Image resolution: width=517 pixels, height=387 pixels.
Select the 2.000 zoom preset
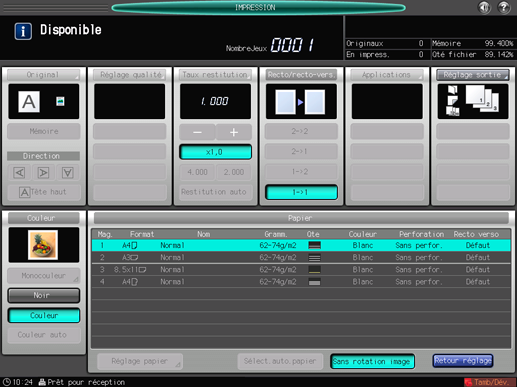tap(234, 172)
